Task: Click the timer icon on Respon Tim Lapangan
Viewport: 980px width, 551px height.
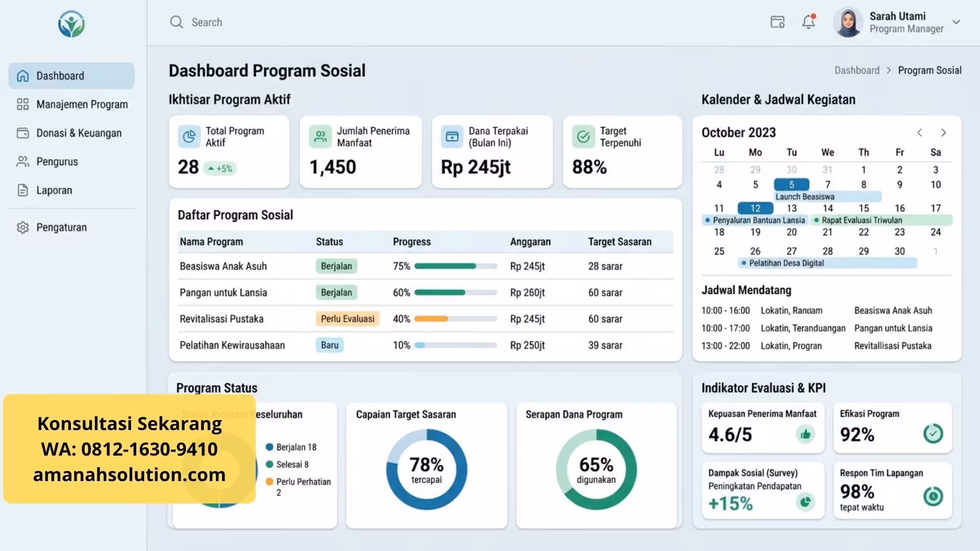Action: 933,496
